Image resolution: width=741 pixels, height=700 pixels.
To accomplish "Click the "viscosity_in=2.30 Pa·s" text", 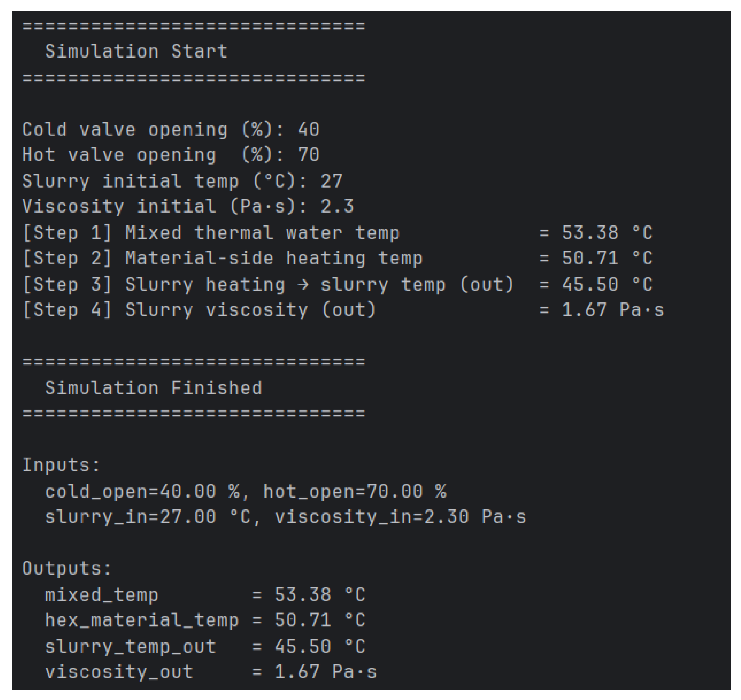I will click(x=400, y=517).
